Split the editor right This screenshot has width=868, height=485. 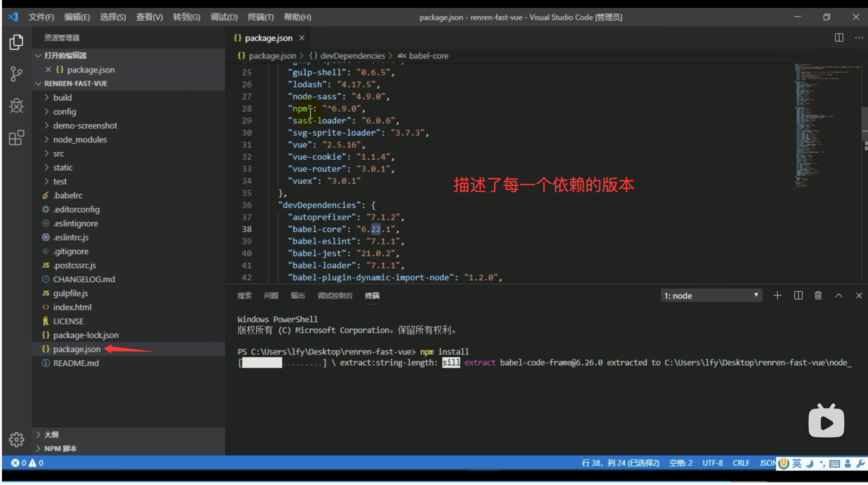pyautogui.click(x=839, y=38)
